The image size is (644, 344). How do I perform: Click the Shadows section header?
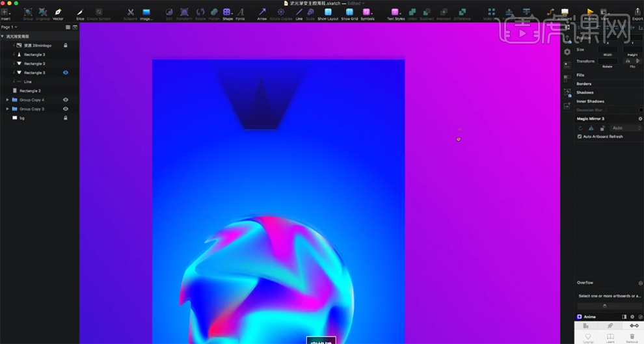585,92
